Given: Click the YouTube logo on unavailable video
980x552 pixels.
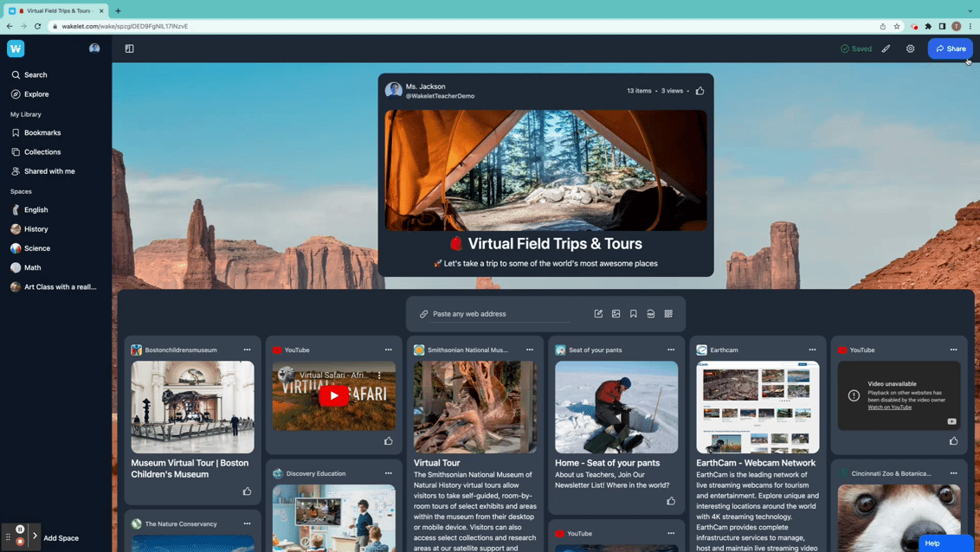Looking at the screenshot, I should pos(951,421).
